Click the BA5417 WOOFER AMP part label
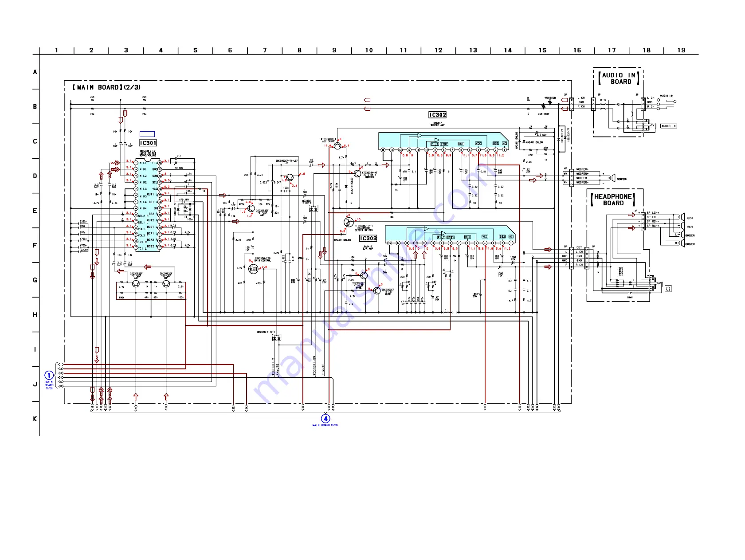 click(x=437, y=124)
